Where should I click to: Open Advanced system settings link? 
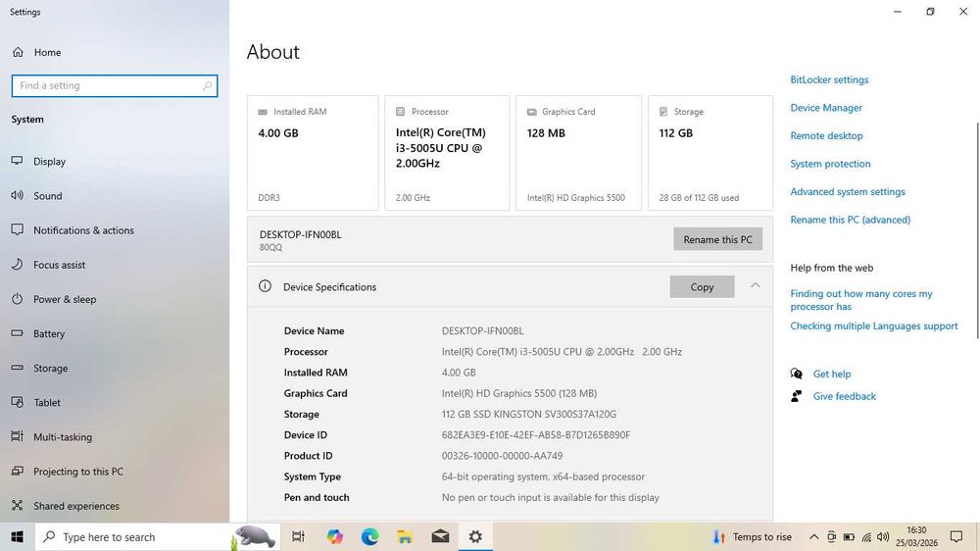point(848,192)
